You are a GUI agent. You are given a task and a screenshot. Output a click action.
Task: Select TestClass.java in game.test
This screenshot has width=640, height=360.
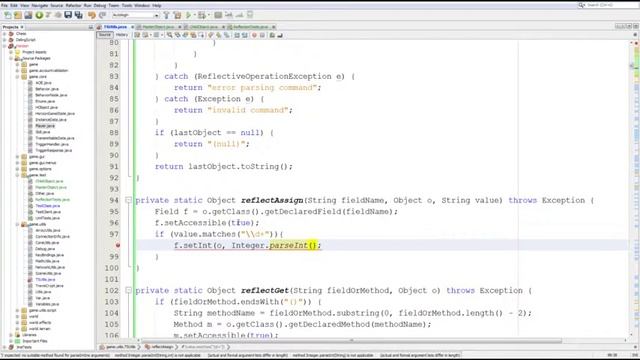pyautogui.click(x=48, y=206)
